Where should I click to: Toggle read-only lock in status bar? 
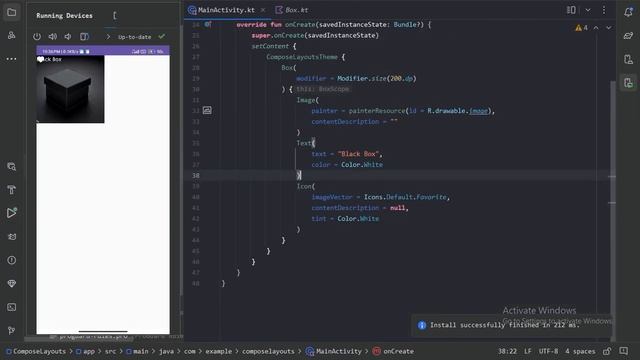point(607,351)
